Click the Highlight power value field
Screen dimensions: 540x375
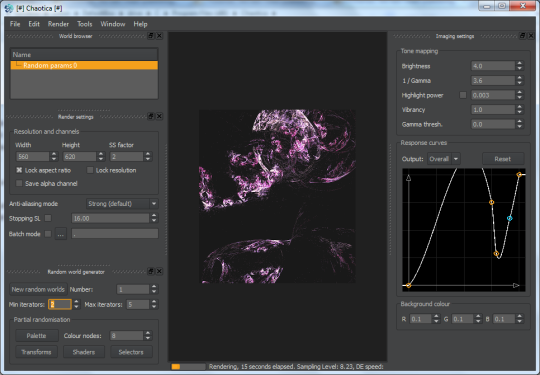point(493,95)
